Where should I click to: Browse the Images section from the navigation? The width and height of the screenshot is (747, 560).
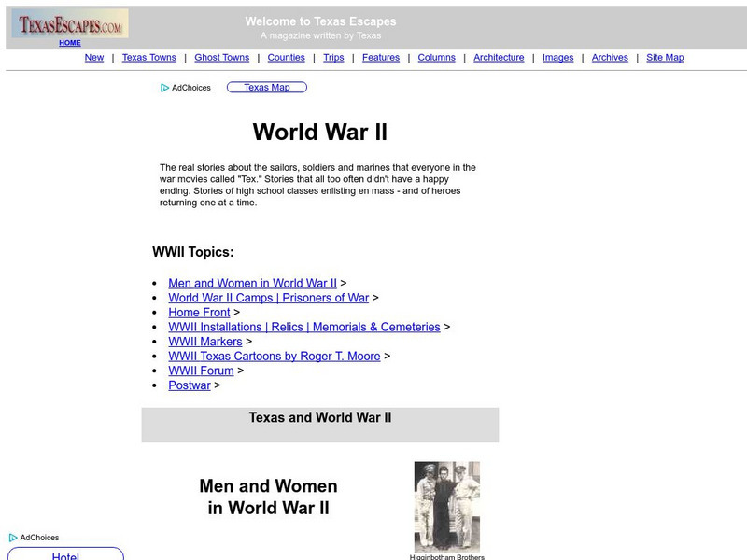pyautogui.click(x=557, y=57)
